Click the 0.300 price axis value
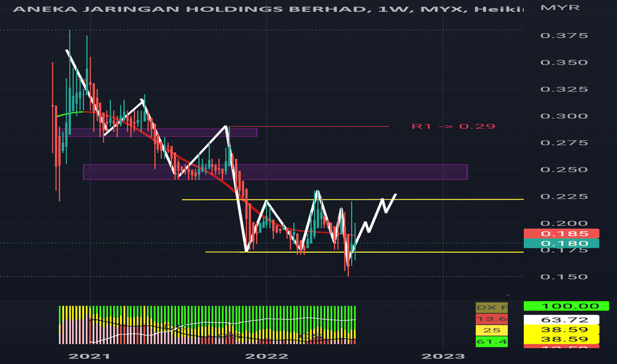The image size is (617, 364). (x=564, y=116)
